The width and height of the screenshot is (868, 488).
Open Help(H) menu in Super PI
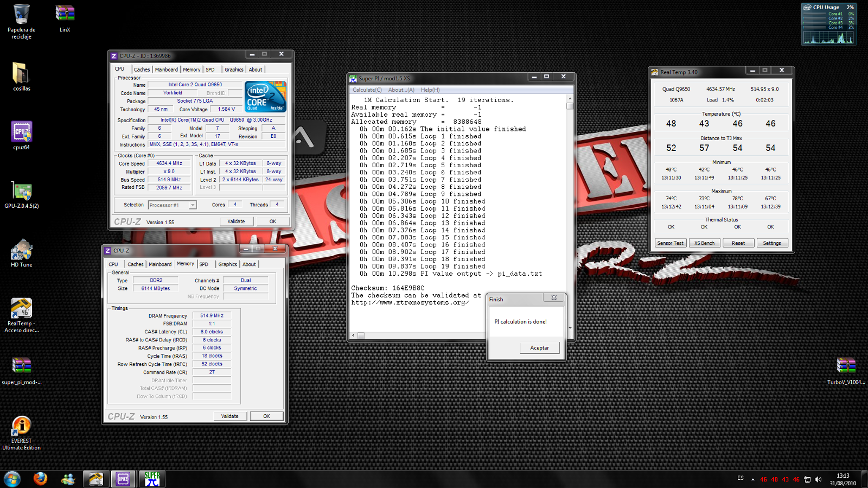click(430, 90)
